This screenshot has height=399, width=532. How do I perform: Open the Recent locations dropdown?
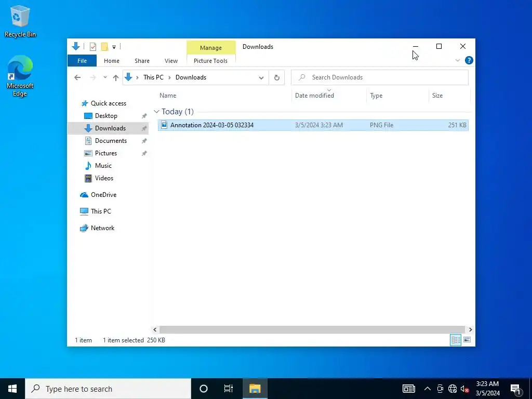tap(105, 78)
